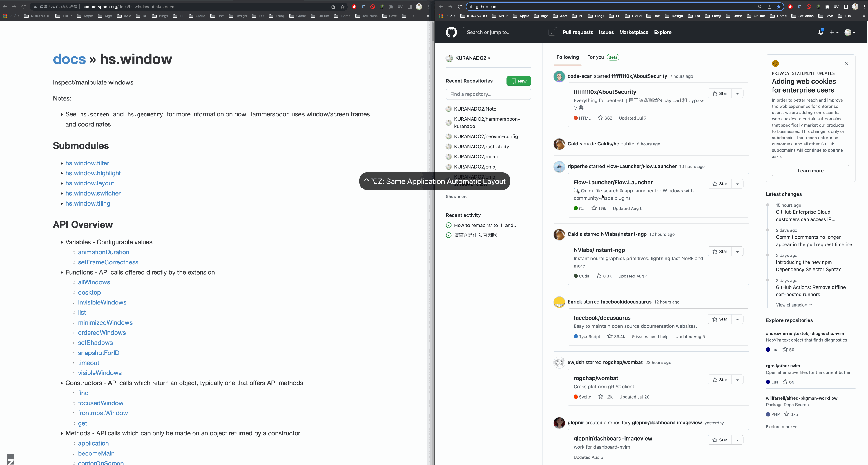
Task: Open star list dropdown for NVlabs/instant-ngp
Action: (737, 252)
